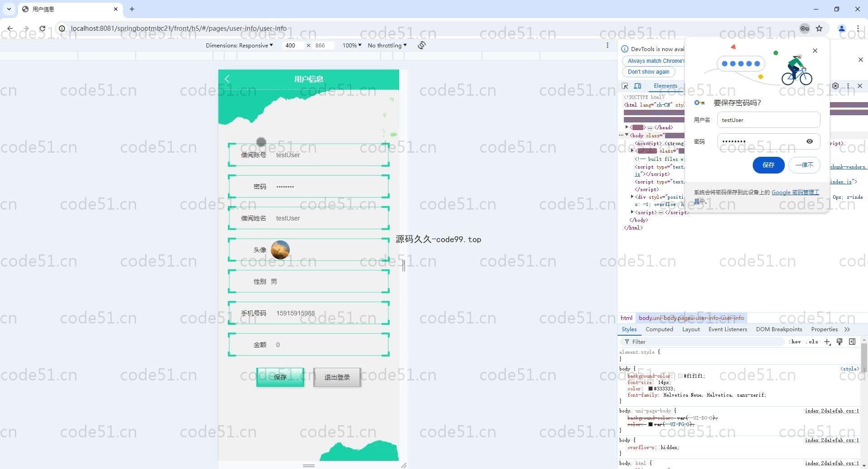Show more Styles pane tabs chevron
This screenshot has height=469, width=868.
(x=847, y=329)
